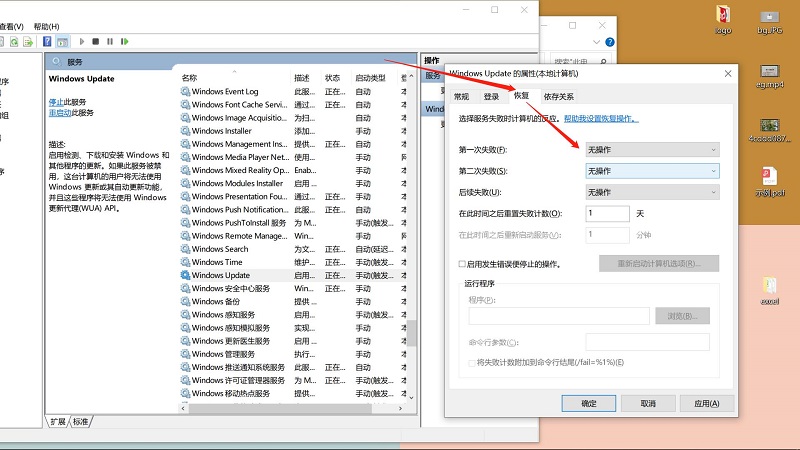Click the gear icon of Windows Modules Installer row
Viewport: 800px width, 450px height.
[x=185, y=184]
